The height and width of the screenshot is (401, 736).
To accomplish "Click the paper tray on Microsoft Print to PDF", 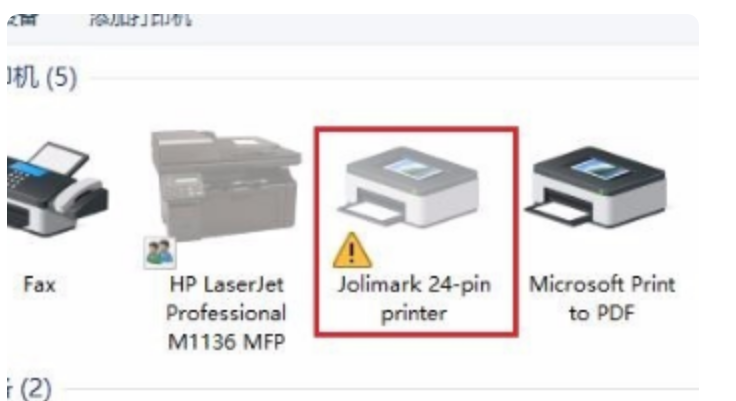I will 559,212.
